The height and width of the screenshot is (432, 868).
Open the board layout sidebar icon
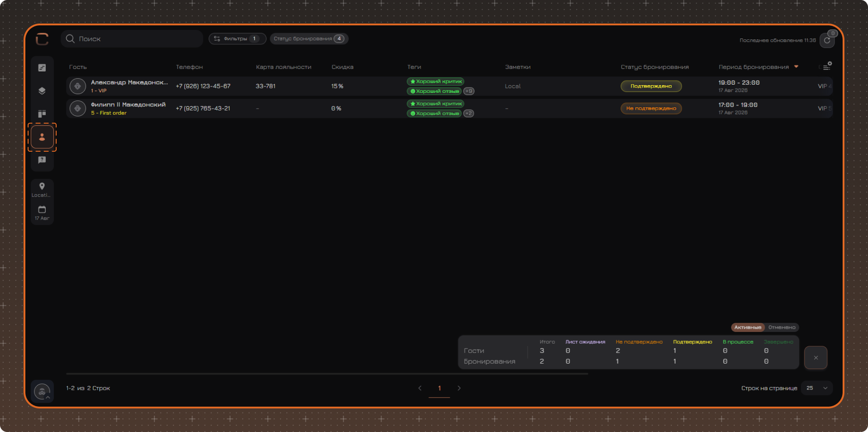[x=42, y=114]
